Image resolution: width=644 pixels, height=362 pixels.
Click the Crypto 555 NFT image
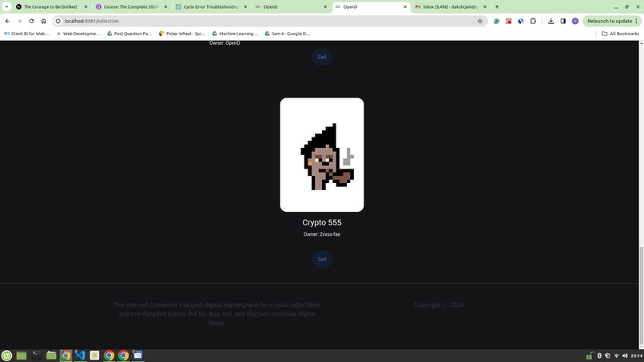pyautogui.click(x=321, y=154)
